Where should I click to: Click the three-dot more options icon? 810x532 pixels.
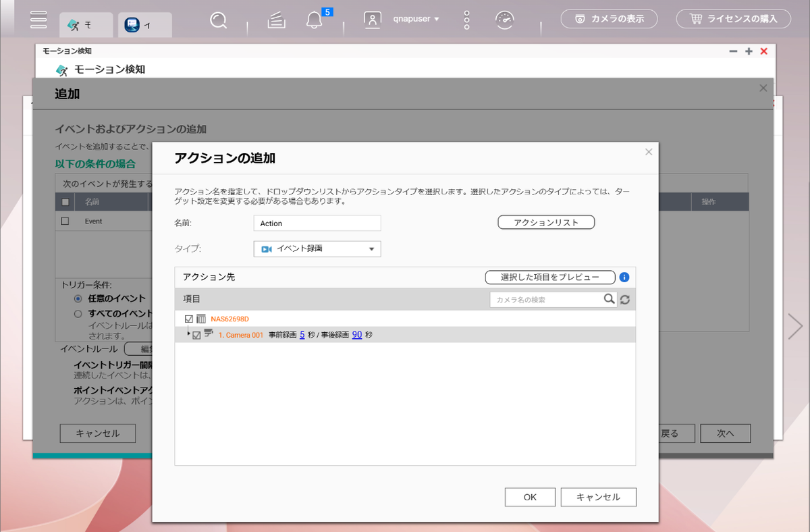(466, 20)
